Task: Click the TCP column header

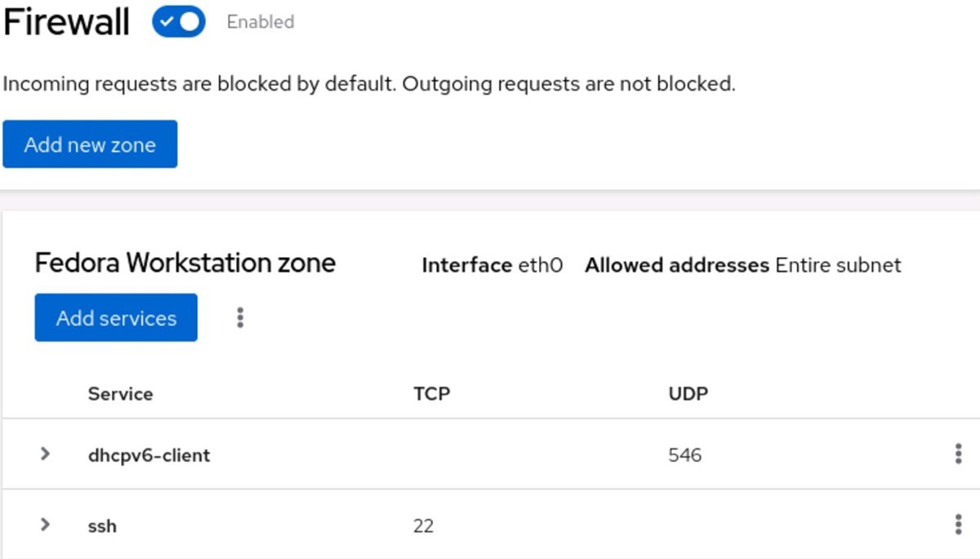Action: 432,394
